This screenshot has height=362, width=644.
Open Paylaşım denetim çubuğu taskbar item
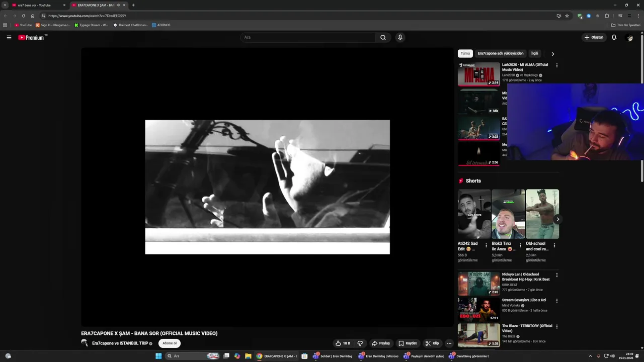coord(423,356)
